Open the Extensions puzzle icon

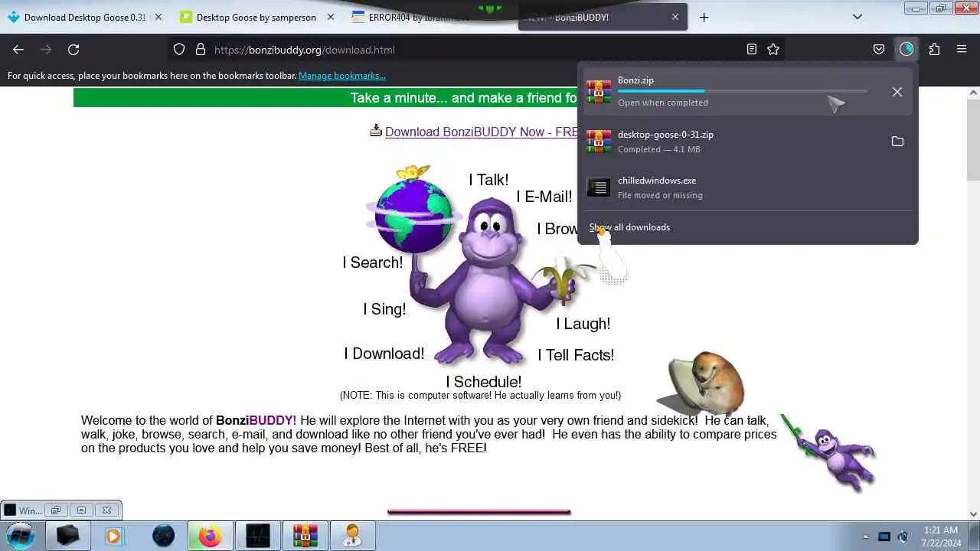click(x=934, y=49)
